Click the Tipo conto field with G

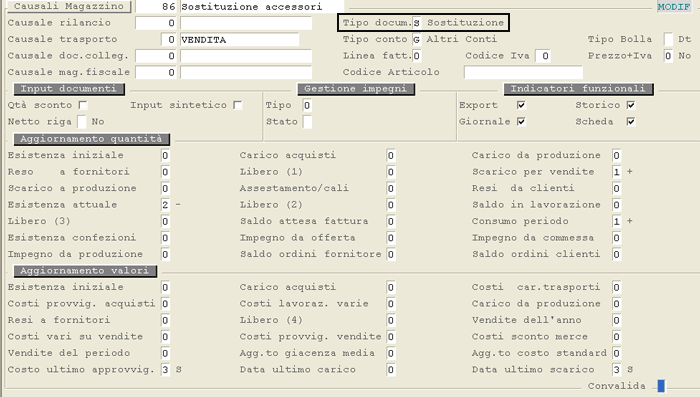417,39
